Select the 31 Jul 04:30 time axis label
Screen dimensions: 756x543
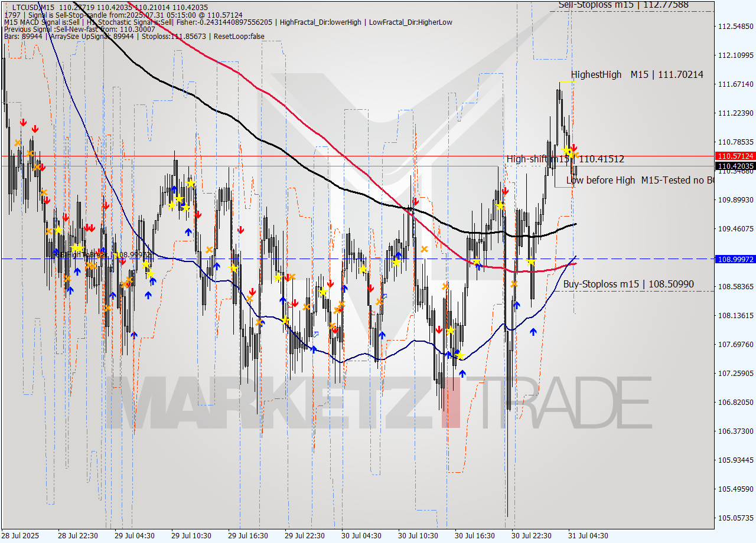pyautogui.click(x=586, y=536)
